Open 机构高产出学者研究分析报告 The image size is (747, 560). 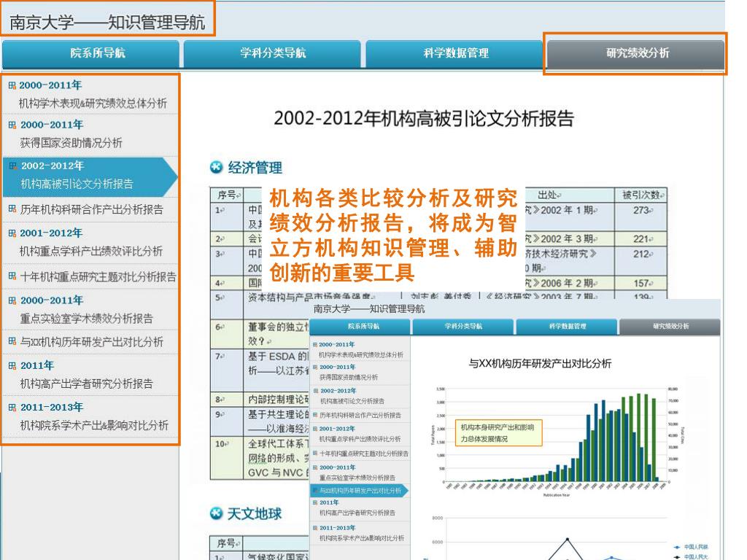[x=86, y=384]
